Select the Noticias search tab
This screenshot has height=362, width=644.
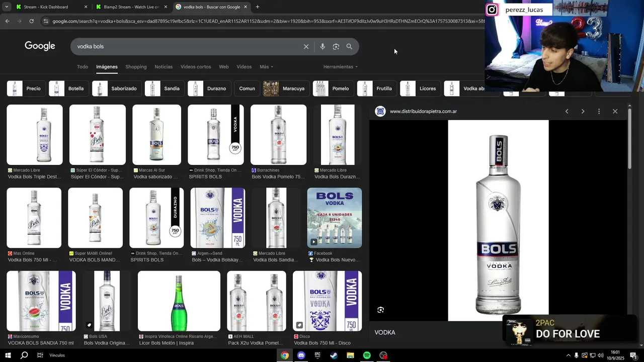(x=164, y=67)
